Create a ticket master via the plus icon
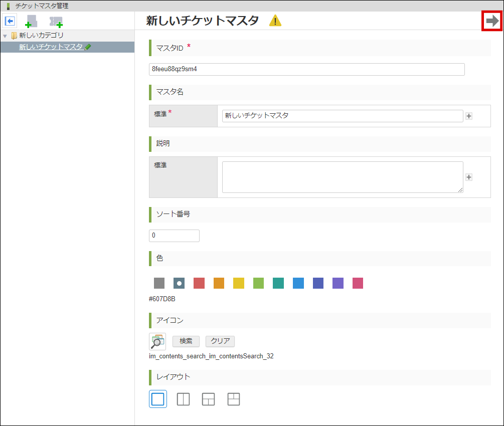Viewport: 504px width, 426px height. (56, 21)
